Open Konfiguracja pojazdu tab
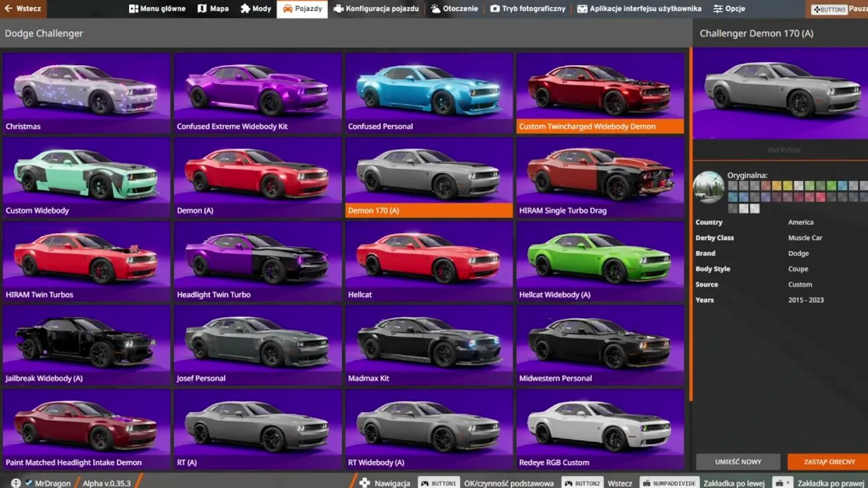 tap(376, 9)
